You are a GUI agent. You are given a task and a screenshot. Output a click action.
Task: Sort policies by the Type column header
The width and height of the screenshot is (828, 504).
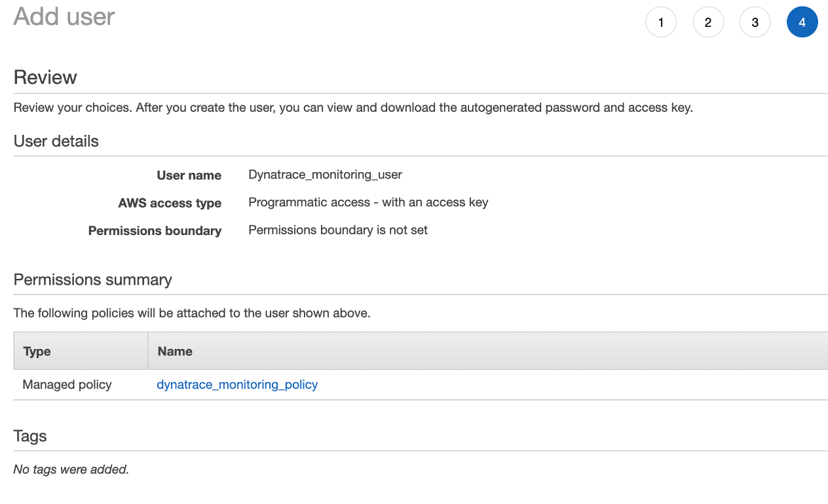coord(37,351)
